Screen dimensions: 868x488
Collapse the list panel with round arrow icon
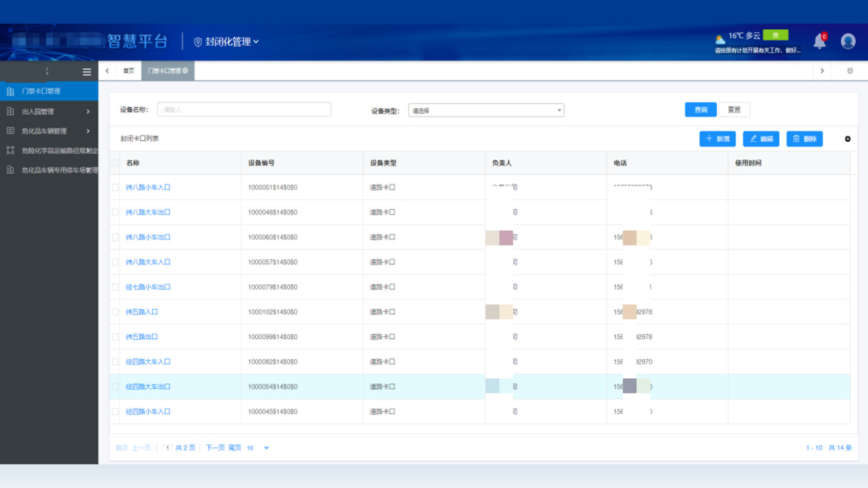click(x=848, y=139)
